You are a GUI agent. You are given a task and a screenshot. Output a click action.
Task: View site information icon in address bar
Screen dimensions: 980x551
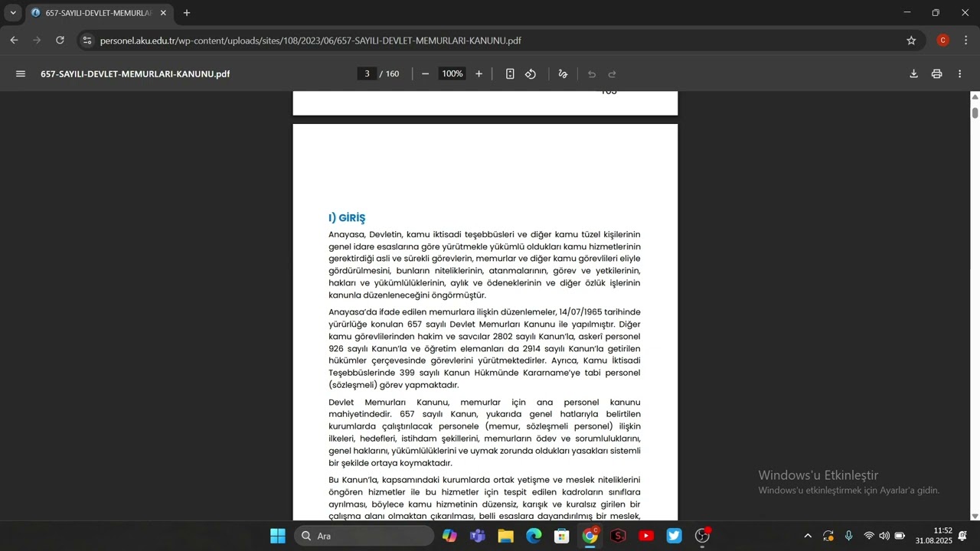[87, 41]
